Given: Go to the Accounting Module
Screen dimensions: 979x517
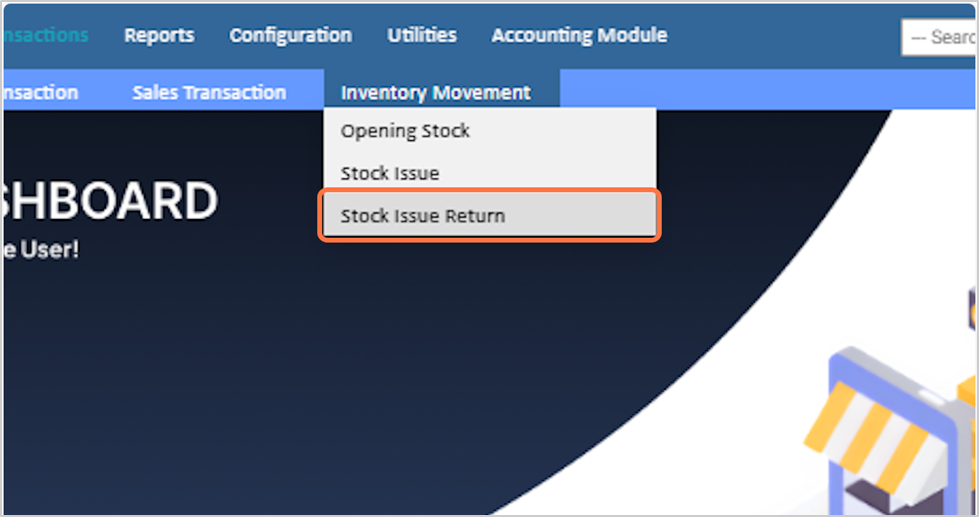Looking at the screenshot, I should (579, 35).
